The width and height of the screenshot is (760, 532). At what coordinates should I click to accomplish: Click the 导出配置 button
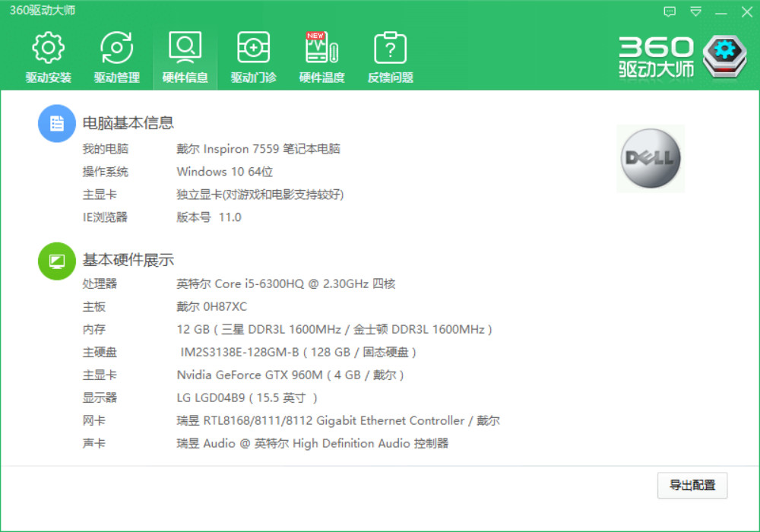692,485
